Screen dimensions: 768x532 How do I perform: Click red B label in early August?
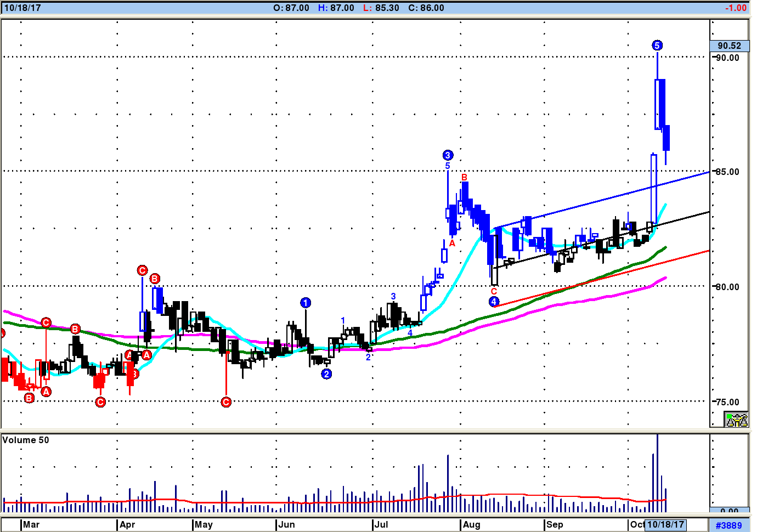click(x=464, y=178)
